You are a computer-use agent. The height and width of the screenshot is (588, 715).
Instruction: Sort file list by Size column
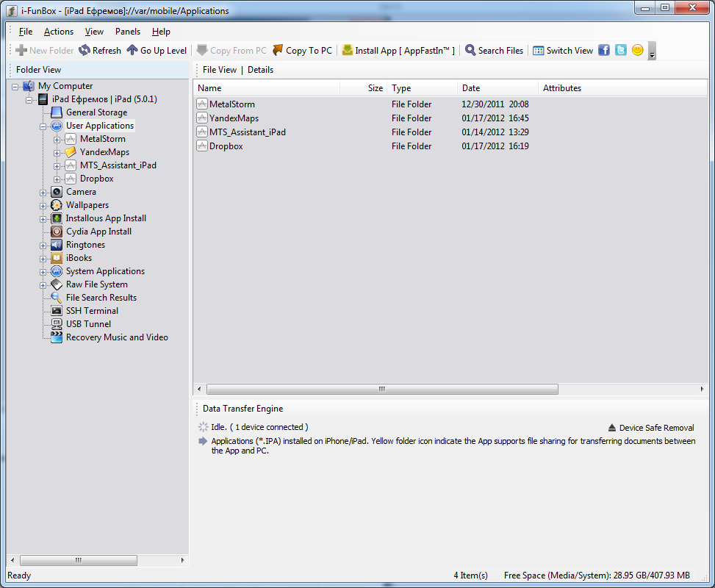364,88
